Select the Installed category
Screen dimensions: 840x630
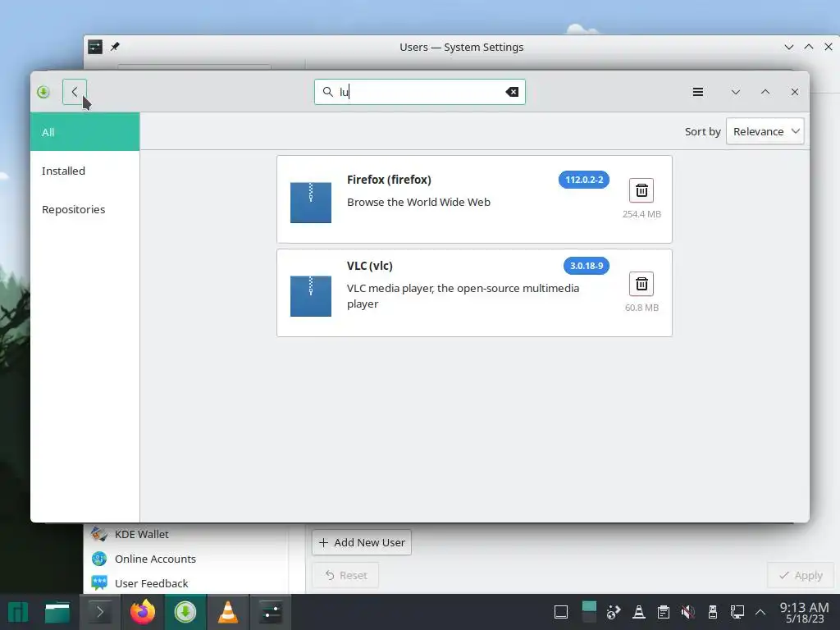tap(84, 171)
